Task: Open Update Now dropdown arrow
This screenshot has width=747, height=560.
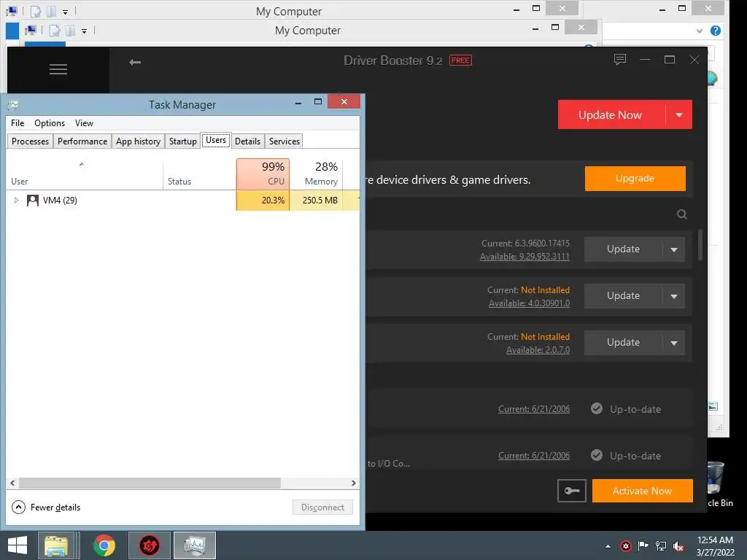Action: (679, 114)
